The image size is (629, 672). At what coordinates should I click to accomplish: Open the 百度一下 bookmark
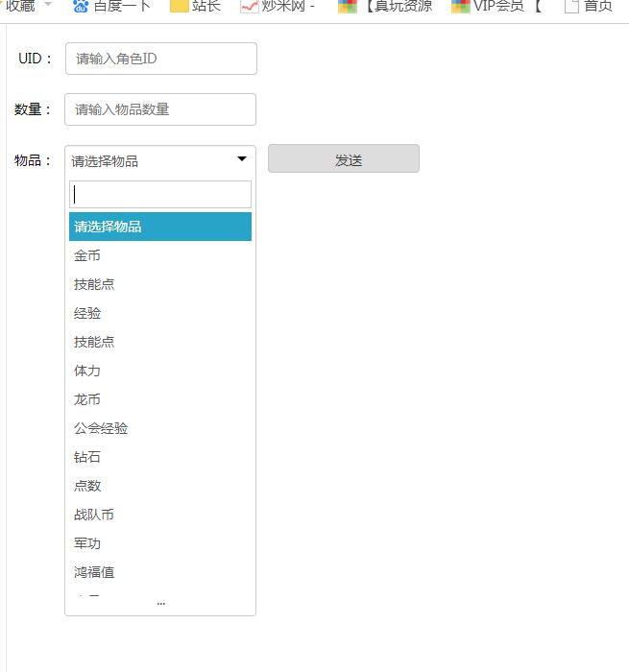tap(112, 6)
